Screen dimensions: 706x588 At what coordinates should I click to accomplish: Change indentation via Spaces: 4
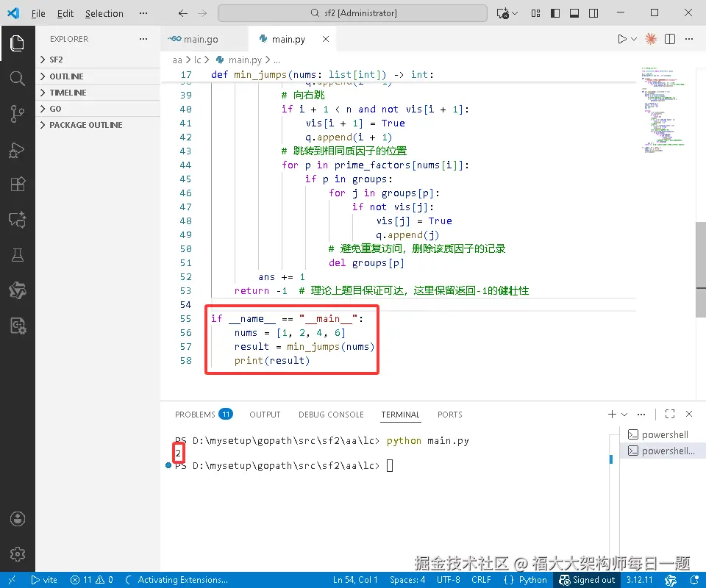pos(407,580)
